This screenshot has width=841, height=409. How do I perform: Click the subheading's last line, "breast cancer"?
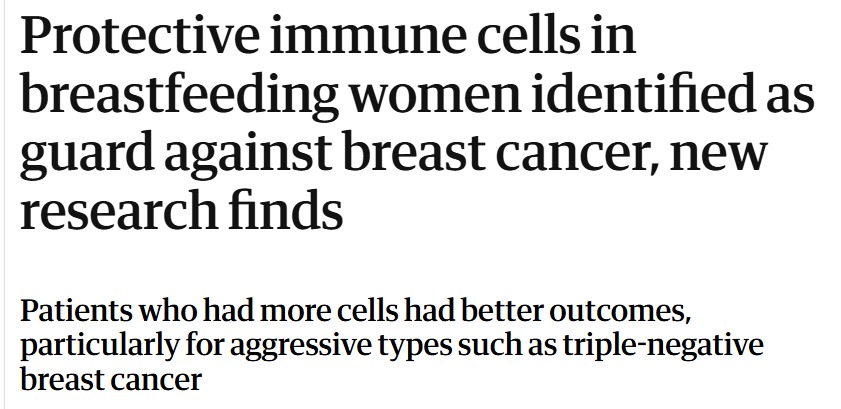coord(110,380)
